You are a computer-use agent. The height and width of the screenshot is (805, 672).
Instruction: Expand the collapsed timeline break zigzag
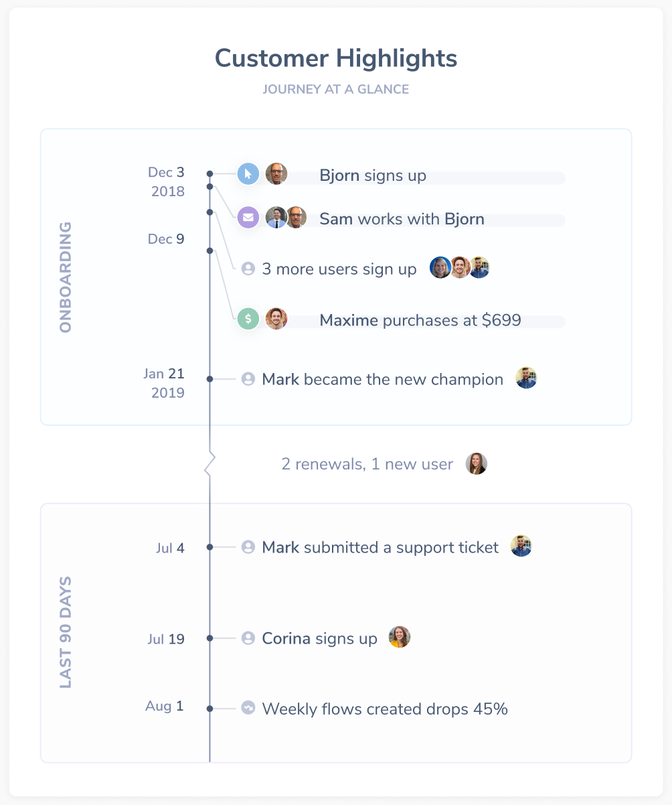point(210,463)
